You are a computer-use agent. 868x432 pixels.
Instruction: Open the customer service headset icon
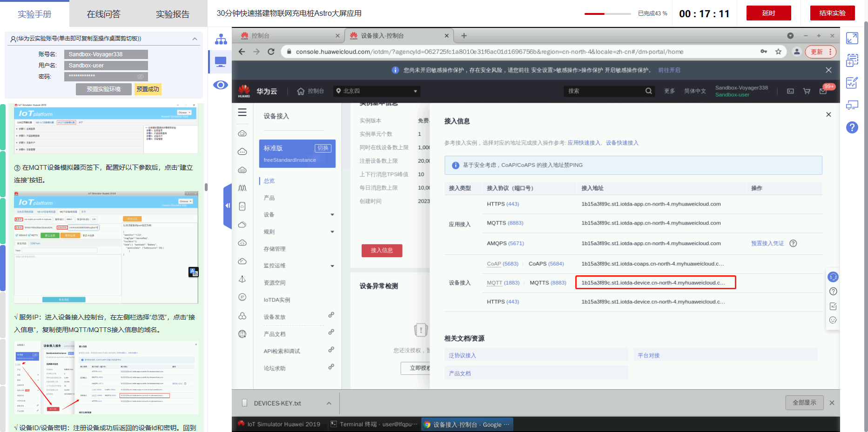[x=833, y=277]
